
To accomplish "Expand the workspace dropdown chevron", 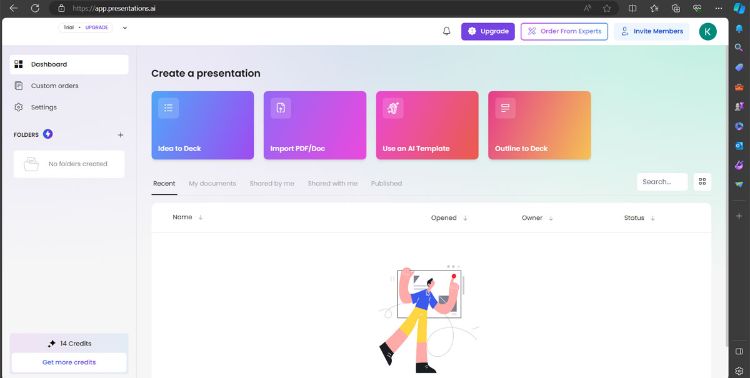I will pos(125,28).
